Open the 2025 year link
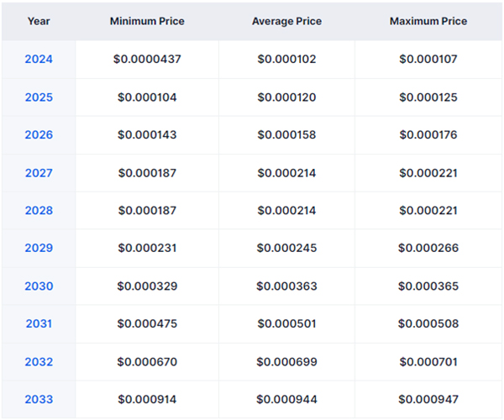 pyautogui.click(x=39, y=97)
